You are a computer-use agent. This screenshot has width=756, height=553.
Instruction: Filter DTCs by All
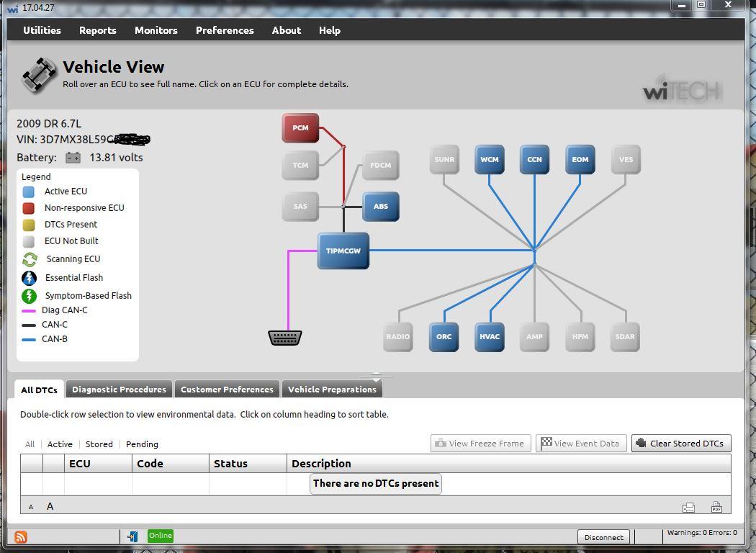point(30,444)
